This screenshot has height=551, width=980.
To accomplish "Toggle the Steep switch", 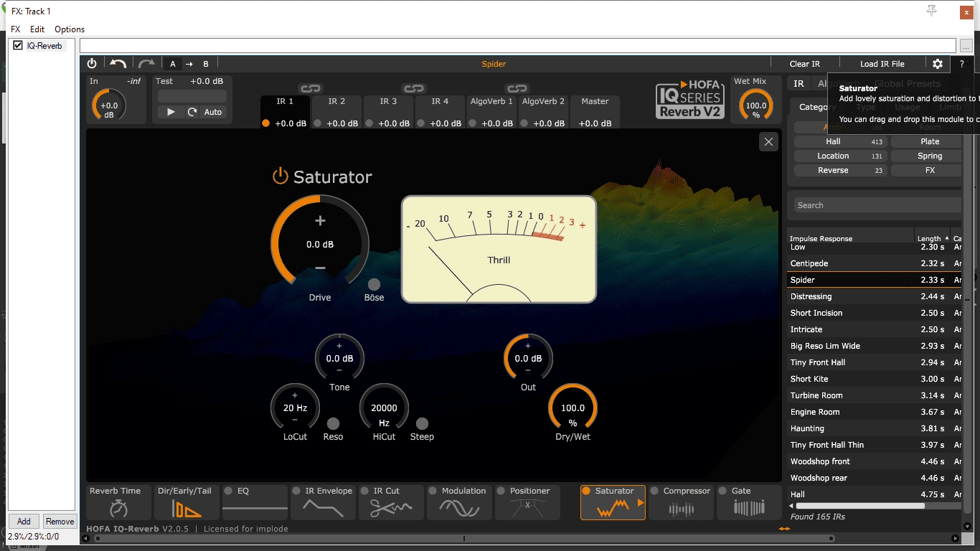I will (x=422, y=423).
